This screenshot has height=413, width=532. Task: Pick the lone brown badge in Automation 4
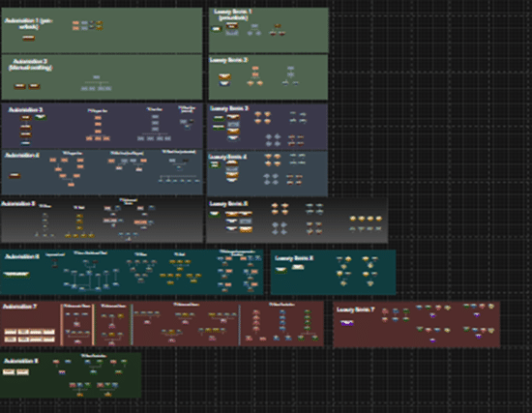click(x=15, y=175)
